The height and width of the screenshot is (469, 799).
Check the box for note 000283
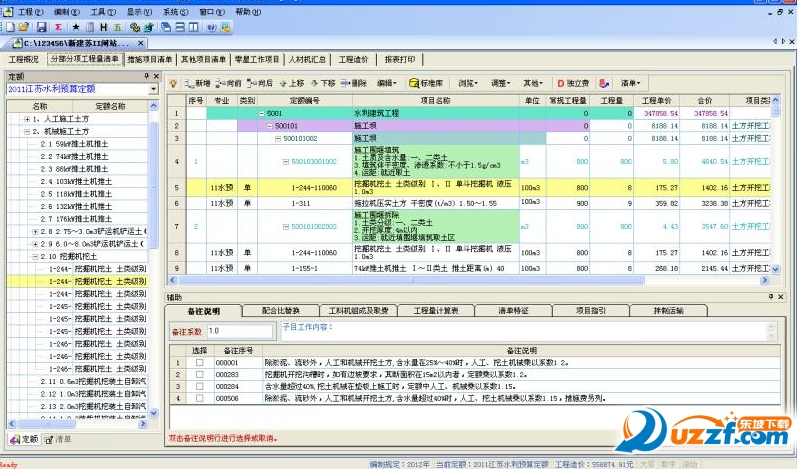200,374
